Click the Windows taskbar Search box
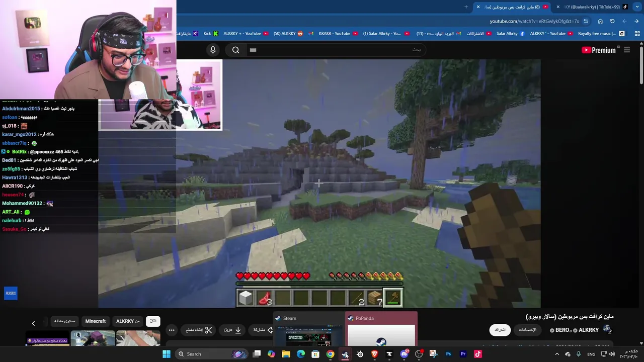644x362 pixels. click(x=211, y=354)
